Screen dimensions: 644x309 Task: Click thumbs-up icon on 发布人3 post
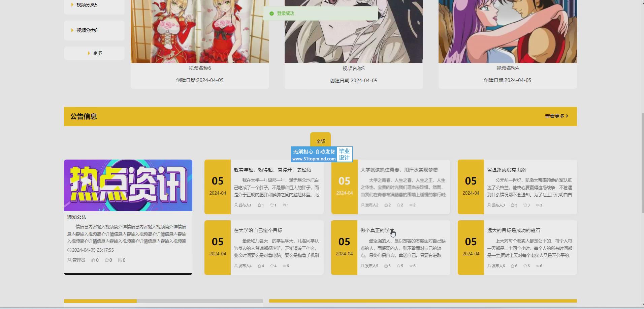pos(513,205)
